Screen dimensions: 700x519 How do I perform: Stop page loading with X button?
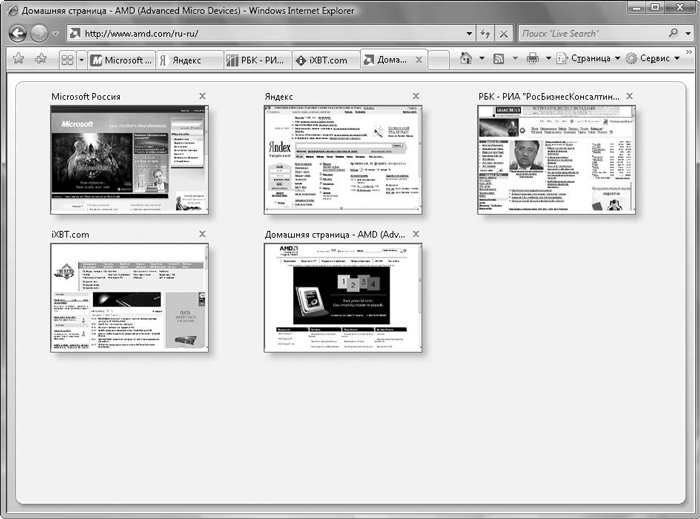tap(506, 33)
